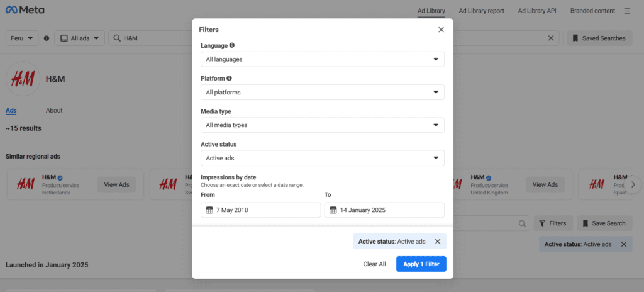Click the H&M profile logo
The image size is (644, 292).
[x=23, y=79]
